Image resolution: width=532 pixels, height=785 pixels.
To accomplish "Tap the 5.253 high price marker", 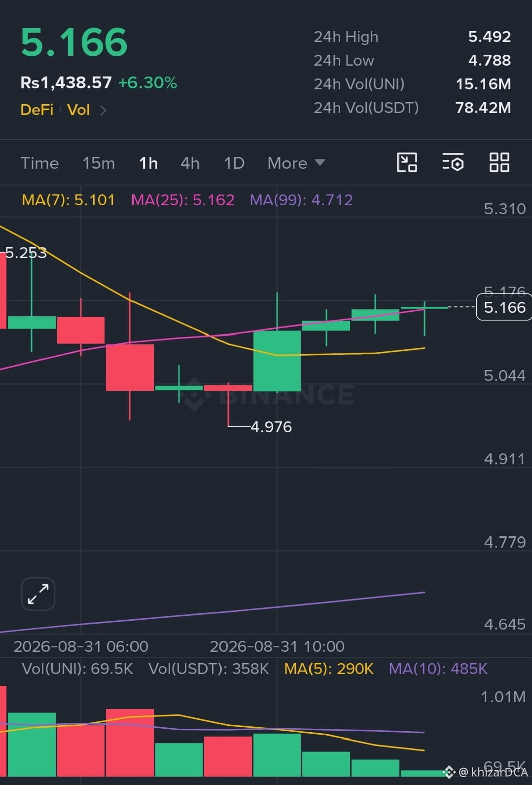I will [26, 253].
